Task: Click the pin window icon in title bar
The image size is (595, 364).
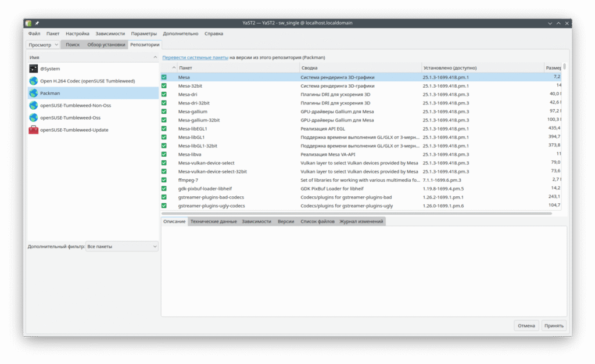Action: [x=37, y=23]
